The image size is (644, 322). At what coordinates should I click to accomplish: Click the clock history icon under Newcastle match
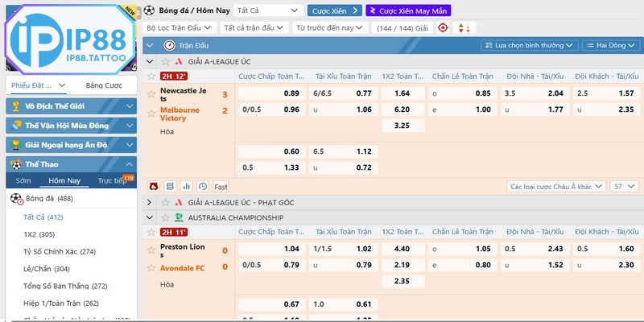click(203, 186)
